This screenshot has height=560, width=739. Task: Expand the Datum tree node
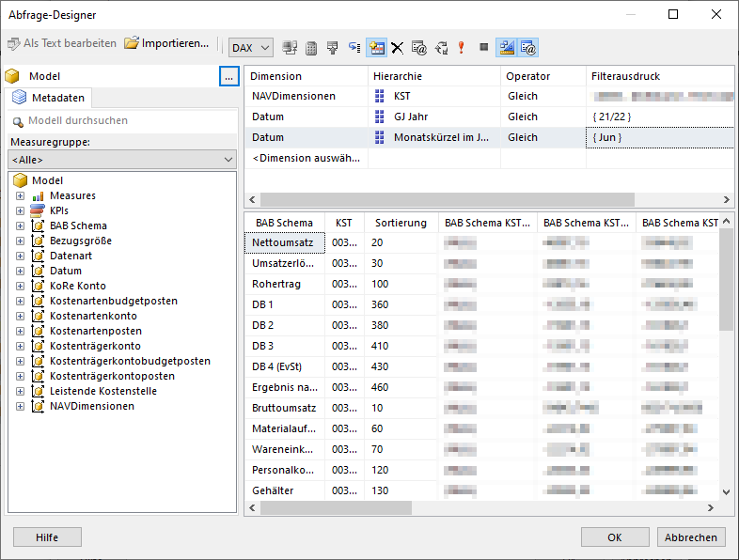(21, 271)
